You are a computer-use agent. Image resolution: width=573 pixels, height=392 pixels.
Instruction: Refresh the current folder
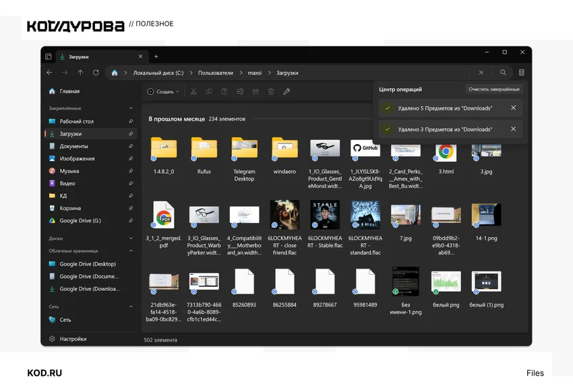tap(96, 73)
